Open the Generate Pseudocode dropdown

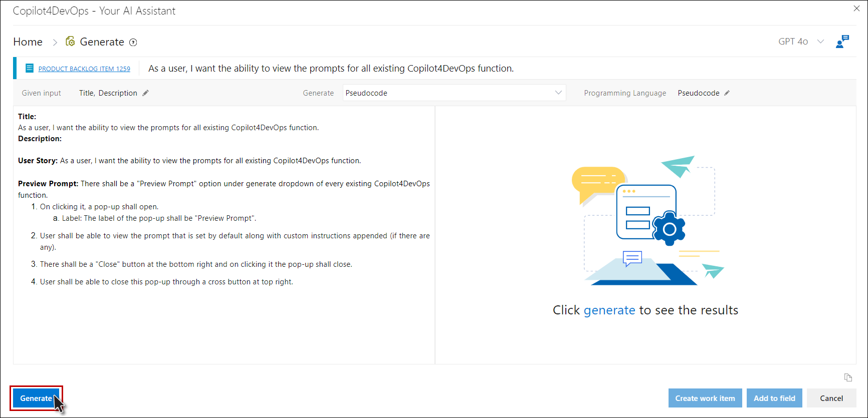(454, 93)
